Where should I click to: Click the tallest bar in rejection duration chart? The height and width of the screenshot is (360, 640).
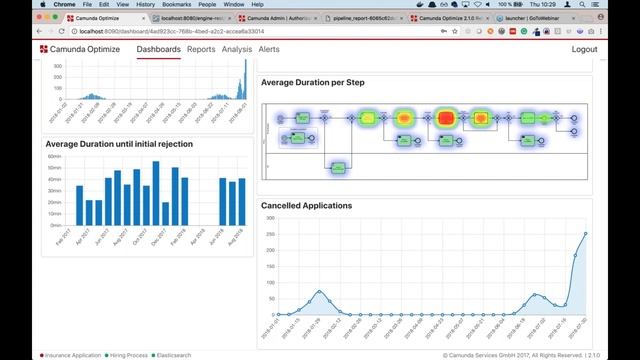(156, 193)
